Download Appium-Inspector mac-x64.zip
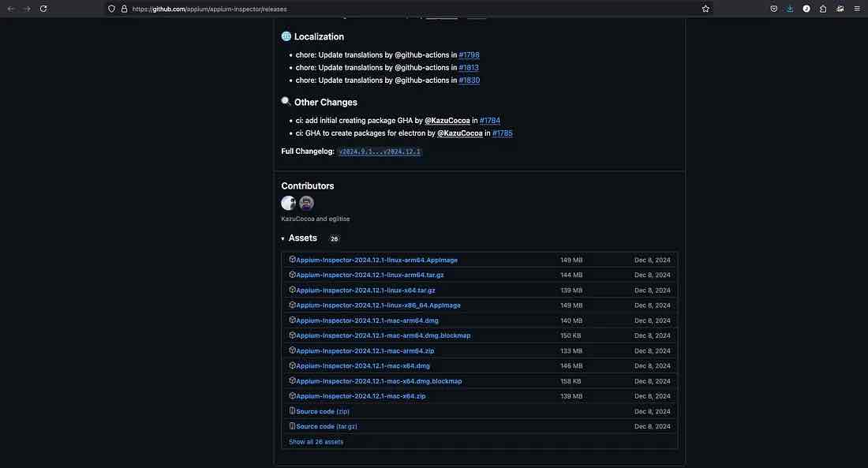 pos(361,396)
